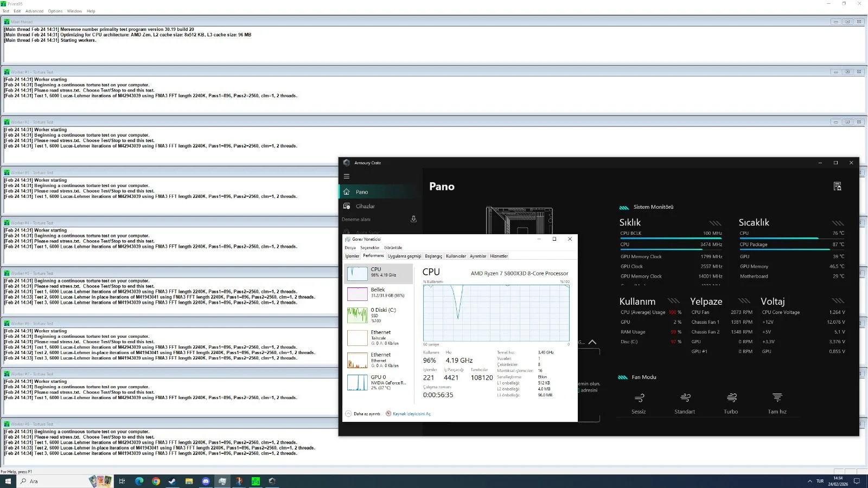Open the Armoury Crate hamburger menu

point(347,176)
